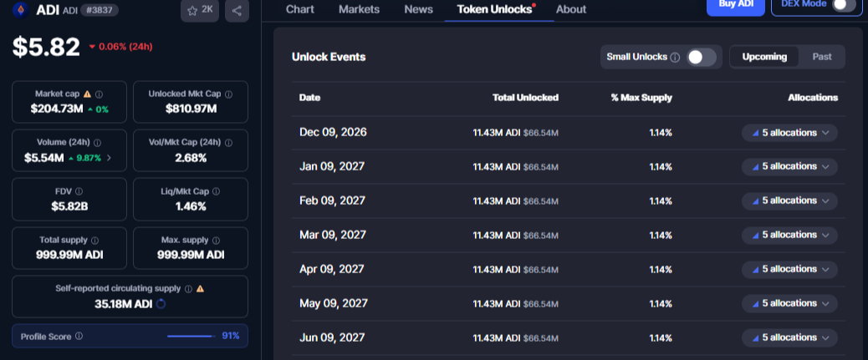Expand allocations for Feb 09, 2027
The width and height of the screenshot is (868, 360).
pos(789,200)
